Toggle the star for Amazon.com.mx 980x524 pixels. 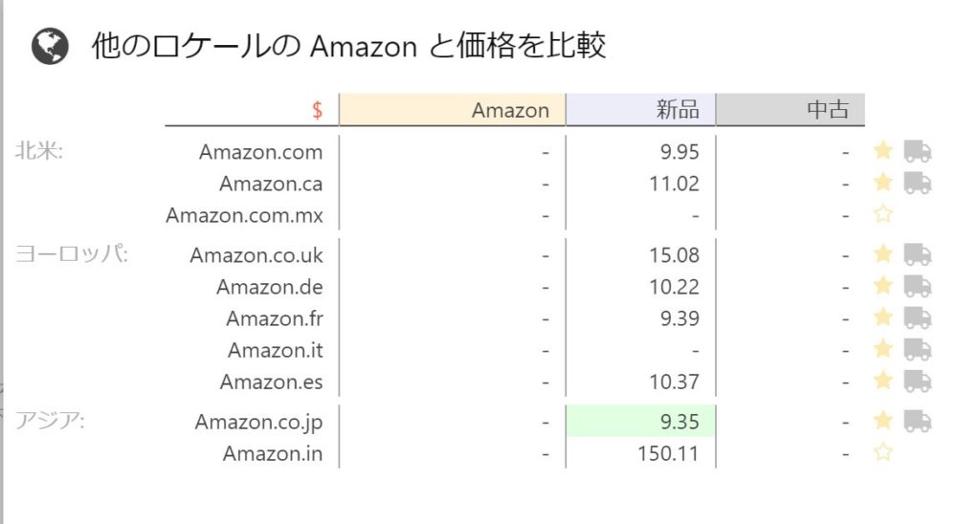(882, 214)
